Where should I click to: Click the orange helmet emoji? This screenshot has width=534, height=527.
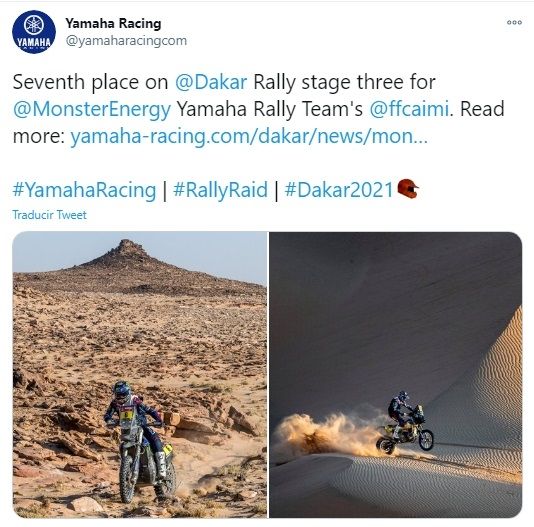[408, 188]
